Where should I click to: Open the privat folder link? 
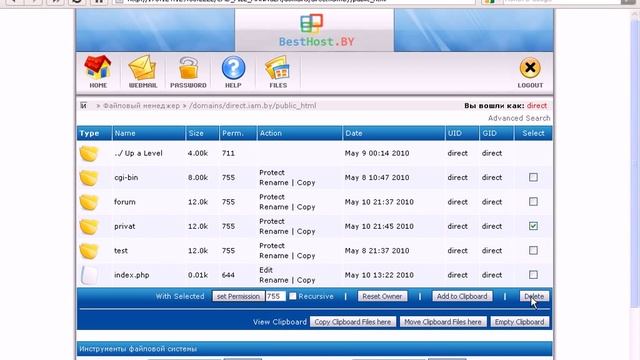(124, 227)
